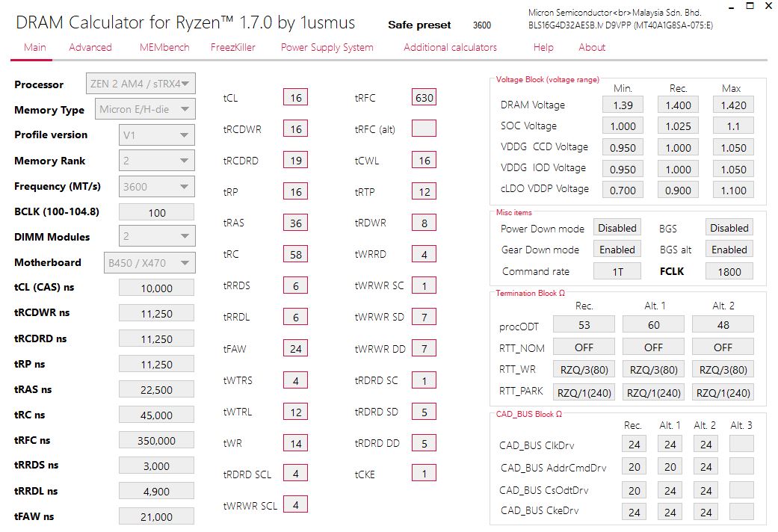The height and width of the screenshot is (532, 778).
Task: Click the FCLK 1800 field
Action: point(729,271)
